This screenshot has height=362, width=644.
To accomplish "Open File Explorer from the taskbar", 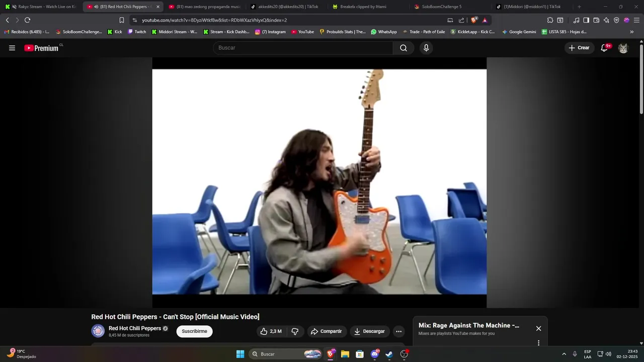I will [345, 354].
